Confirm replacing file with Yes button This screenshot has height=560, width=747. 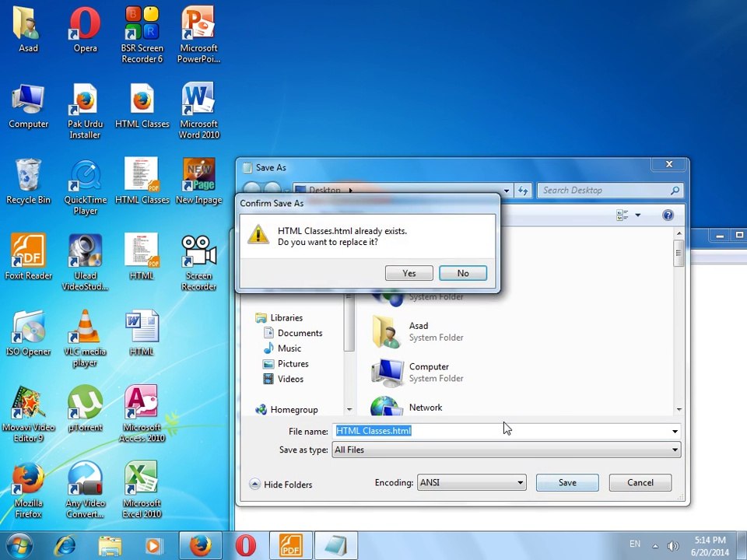(x=409, y=273)
